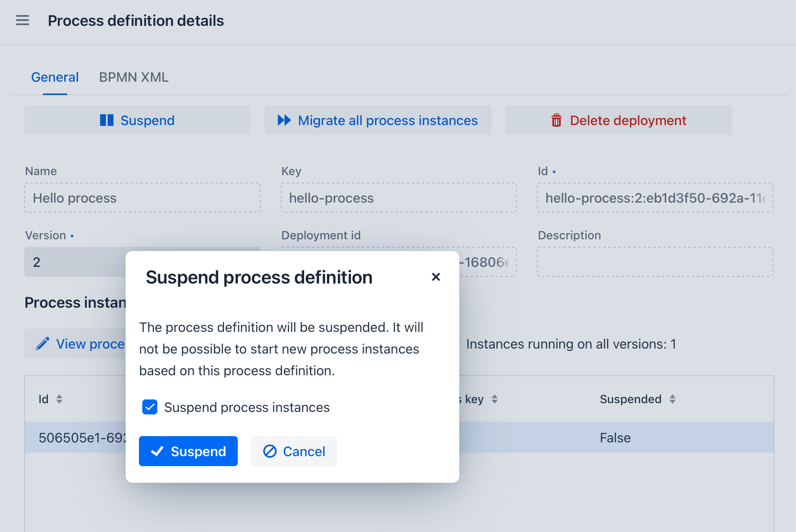Confirm with the blue Suspend button

(188, 451)
